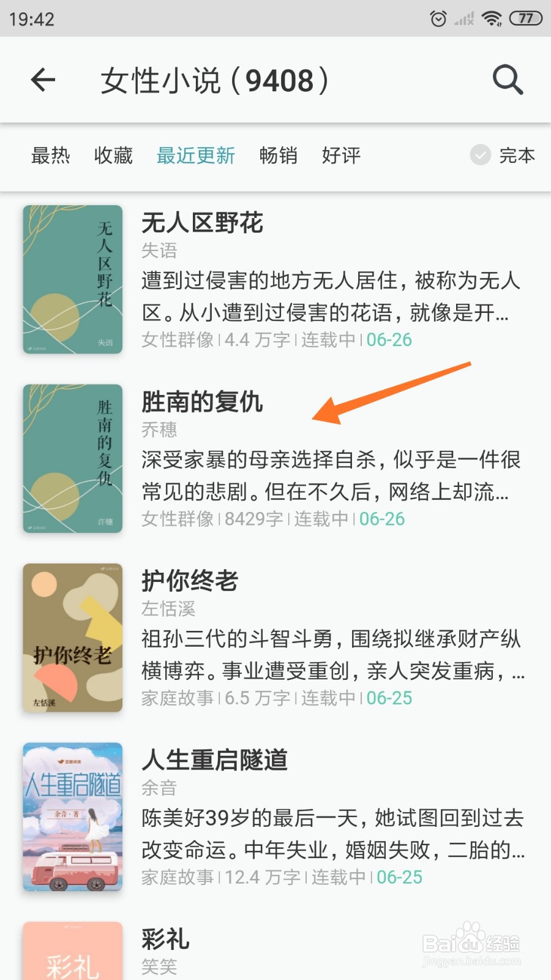This screenshot has height=980, width=551.
Task: Select the 最近更新 tab
Action: (x=196, y=156)
